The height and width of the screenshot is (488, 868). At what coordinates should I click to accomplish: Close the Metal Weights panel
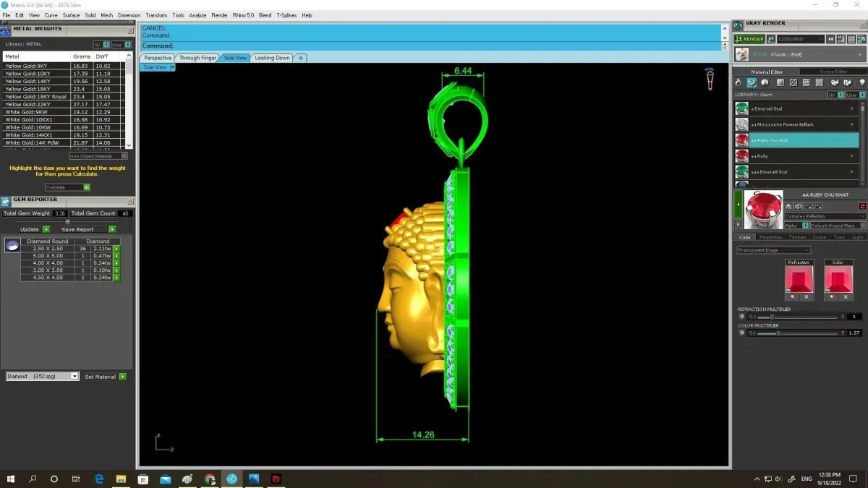131,31
